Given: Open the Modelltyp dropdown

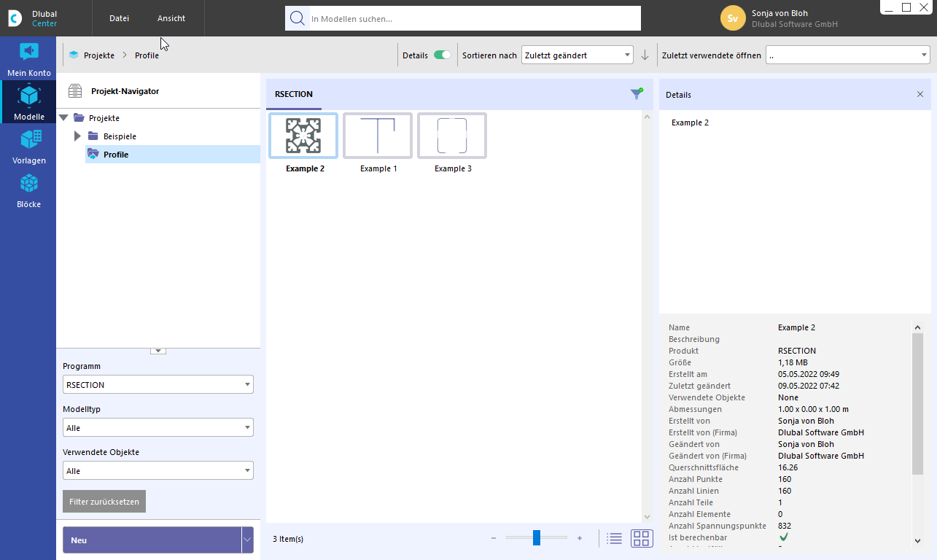Looking at the screenshot, I should [158, 427].
